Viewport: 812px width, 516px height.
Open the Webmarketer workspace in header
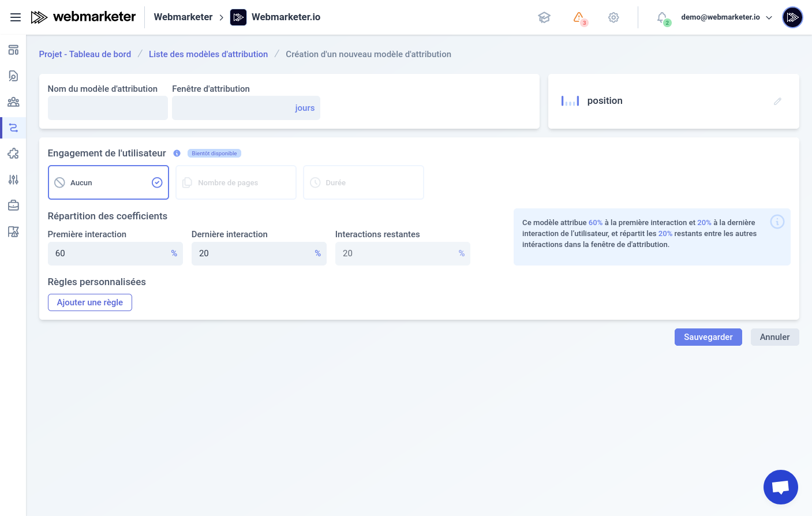[x=183, y=17]
